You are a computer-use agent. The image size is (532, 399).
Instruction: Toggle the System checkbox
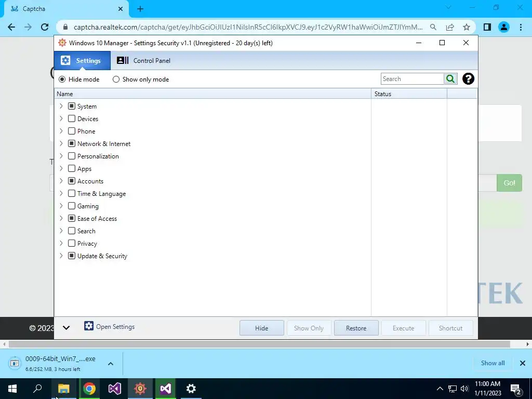coord(72,106)
